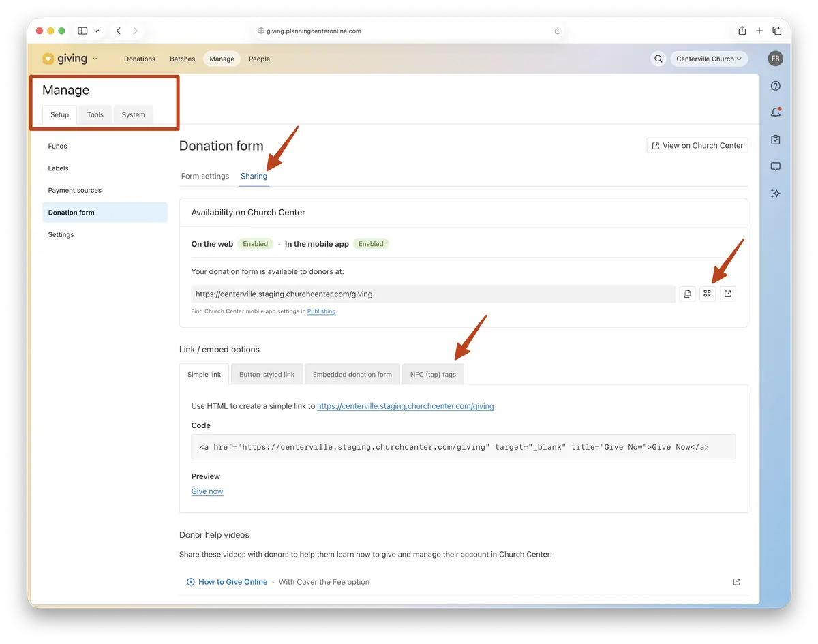Image resolution: width=818 pixels, height=644 pixels.
Task: Select Donation form in the sidebar
Action: (105, 213)
